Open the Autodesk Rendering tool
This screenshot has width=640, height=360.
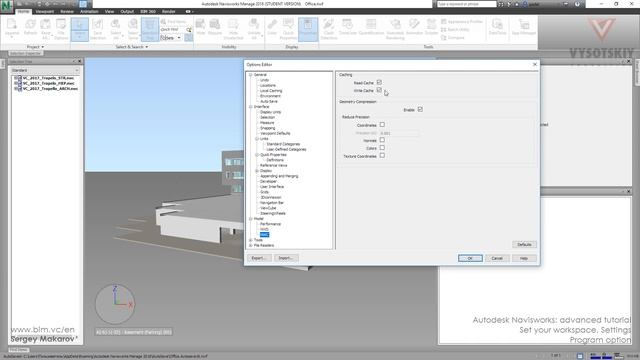[395, 29]
